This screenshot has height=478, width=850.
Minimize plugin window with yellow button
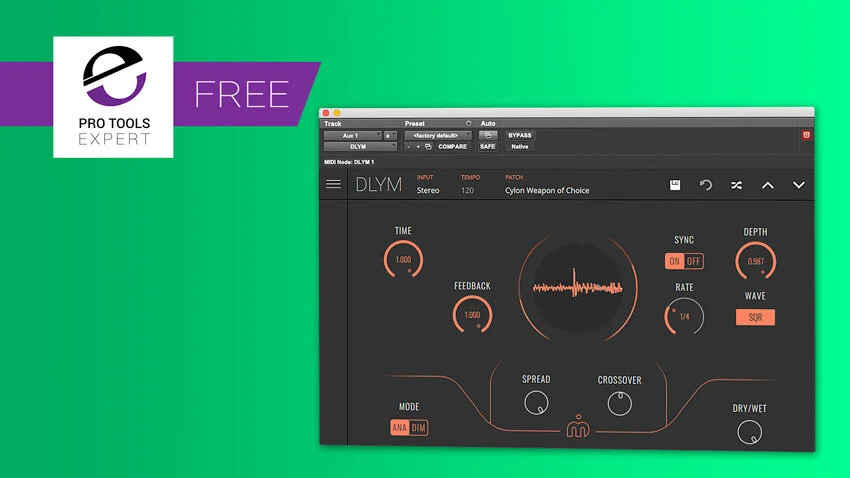pos(337,113)
